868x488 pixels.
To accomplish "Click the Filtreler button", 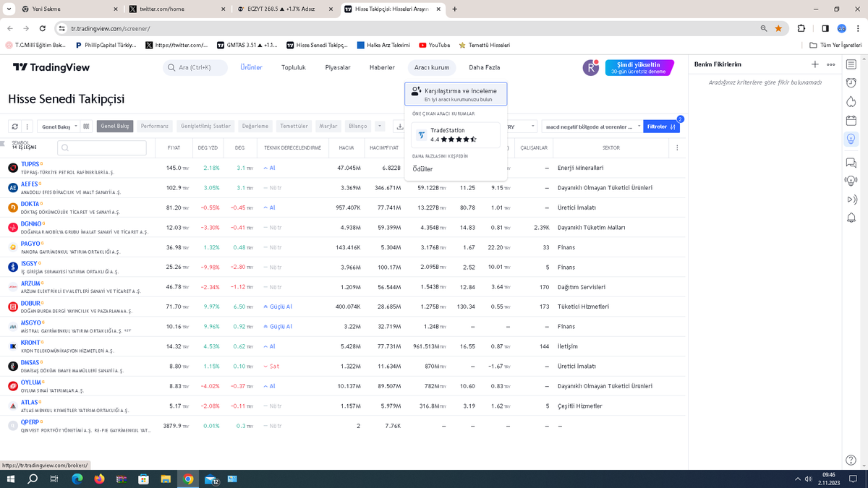I will pyautogui.click(x=662, y=127).
